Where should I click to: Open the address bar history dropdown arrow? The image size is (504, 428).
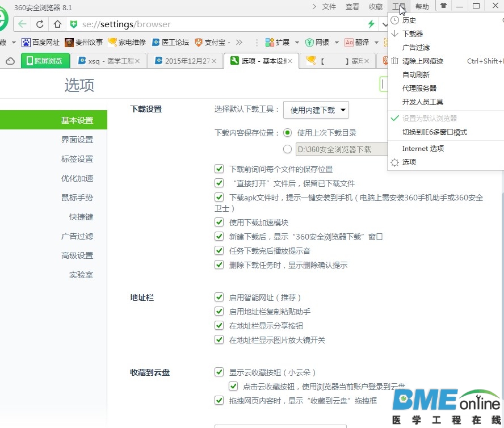(385, 24)
